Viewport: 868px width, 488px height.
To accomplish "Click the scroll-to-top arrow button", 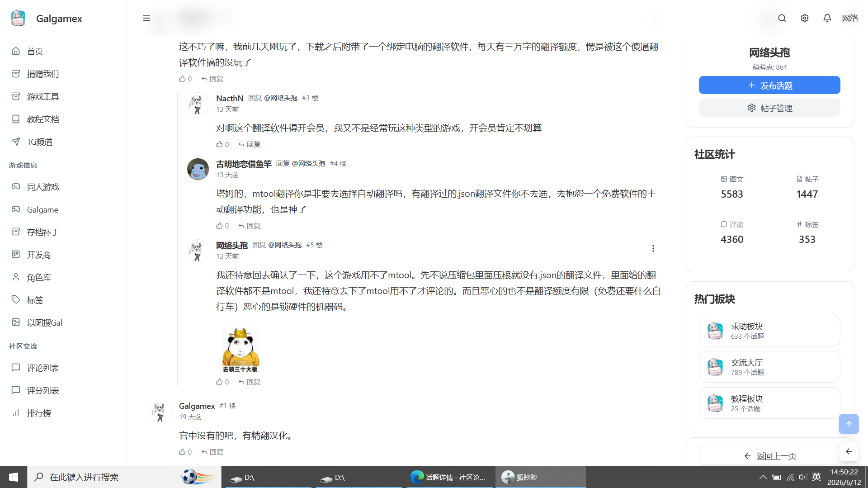I will click(849, 424).
